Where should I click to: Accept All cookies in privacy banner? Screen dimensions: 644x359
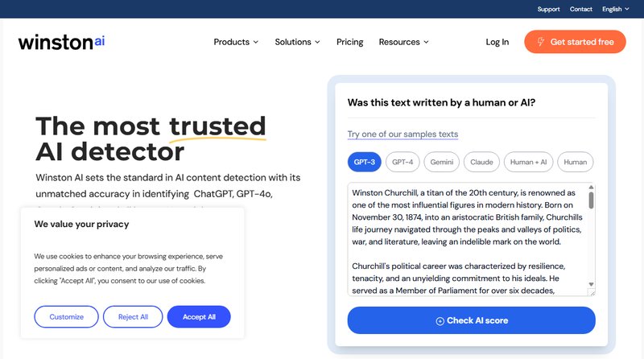[x=199, y=316]
